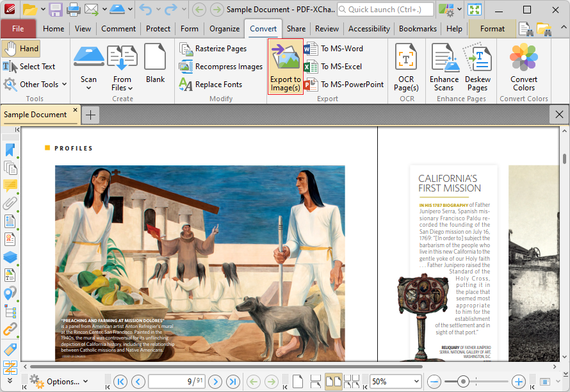Click the Save icon in quick toolbar
This screenshot has height=392, width=570.
[55, 10]
